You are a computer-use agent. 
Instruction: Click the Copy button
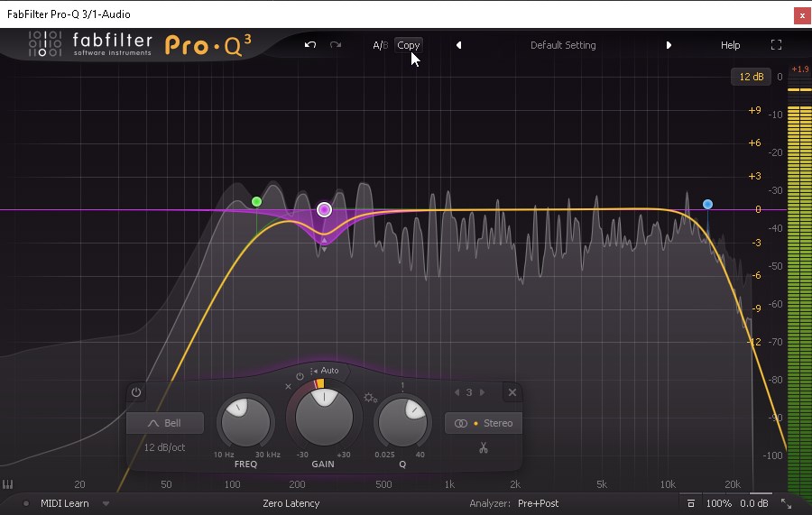[x=409, y=46]
